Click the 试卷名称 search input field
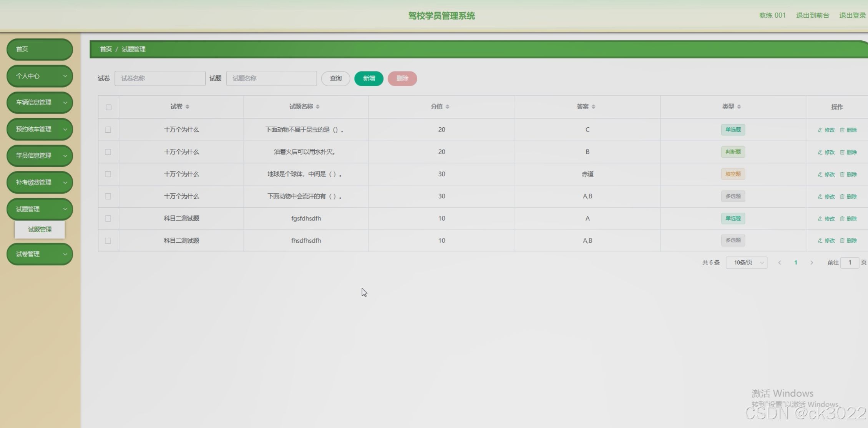This screenshot has width=868, height=428. tap(160, 78)
